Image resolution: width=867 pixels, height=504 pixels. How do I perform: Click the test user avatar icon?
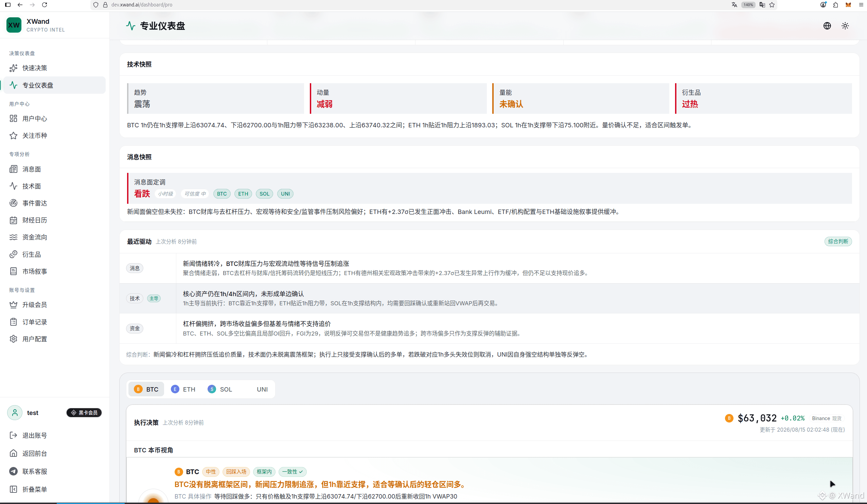[15, 413]
